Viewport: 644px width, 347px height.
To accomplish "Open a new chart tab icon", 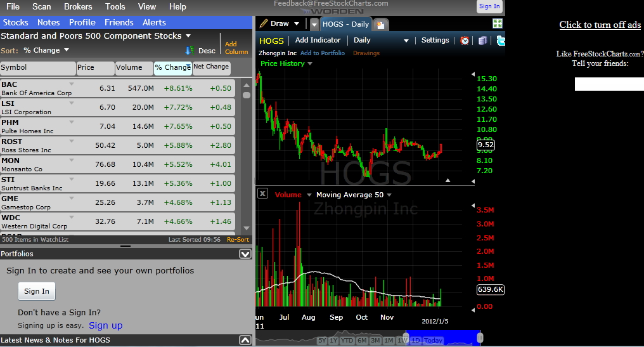I will pyautogui.click(x=380, y=25).
